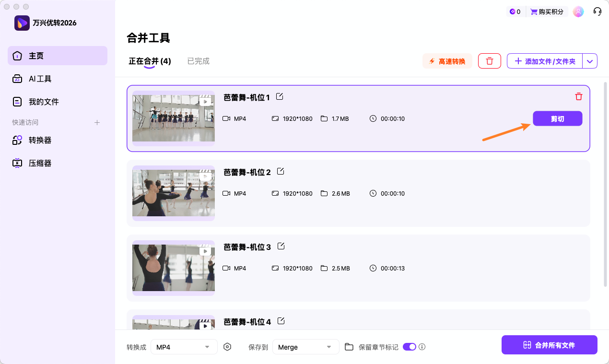Open the 压缩器 tool in sidebar

tap(39, 163)
